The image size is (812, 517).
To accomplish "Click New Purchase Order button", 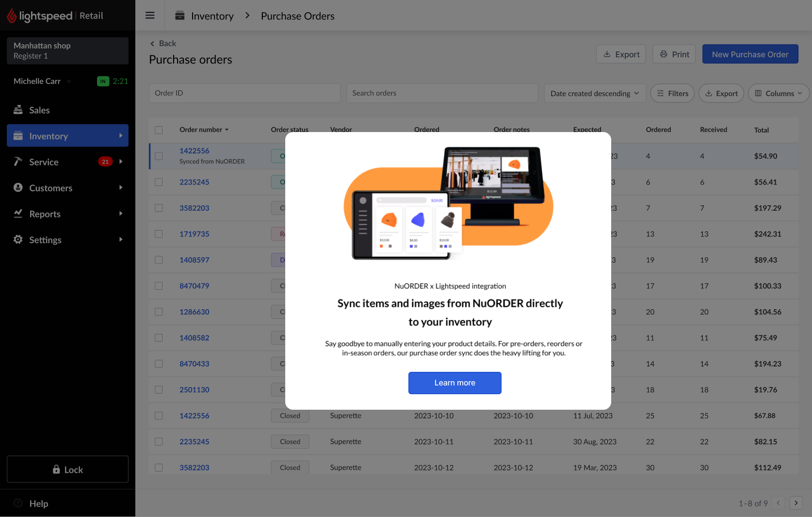I will (x=750, y=54).
